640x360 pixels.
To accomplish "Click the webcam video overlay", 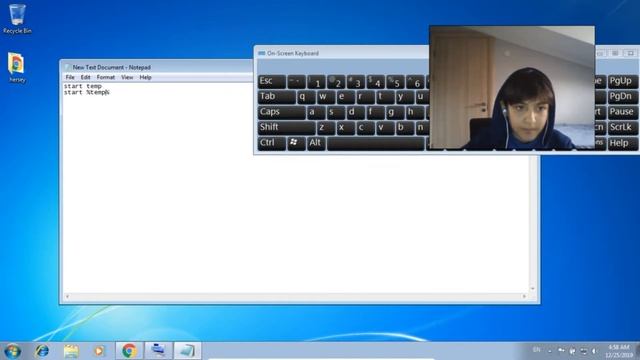I will [512, 87].
